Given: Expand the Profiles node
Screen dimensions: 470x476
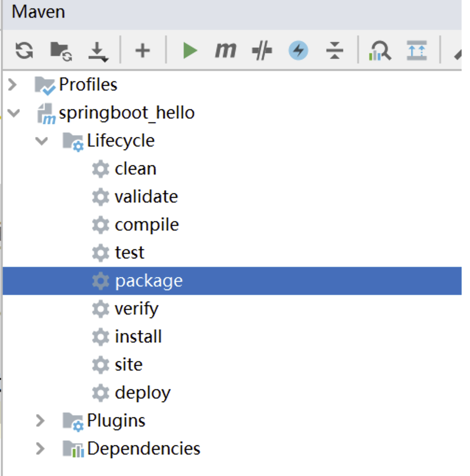Looking at the screenshot, I should pos(13,85).
